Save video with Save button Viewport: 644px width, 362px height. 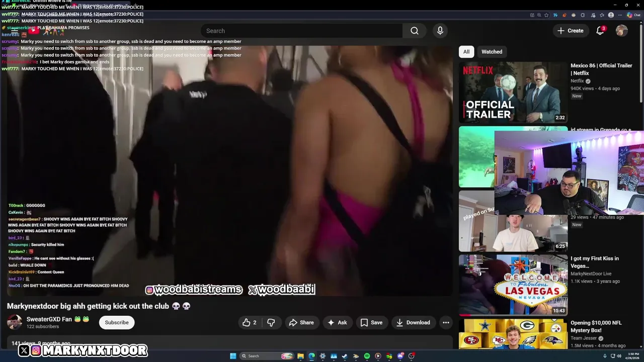pyautogui.click(x=371, y=323)
